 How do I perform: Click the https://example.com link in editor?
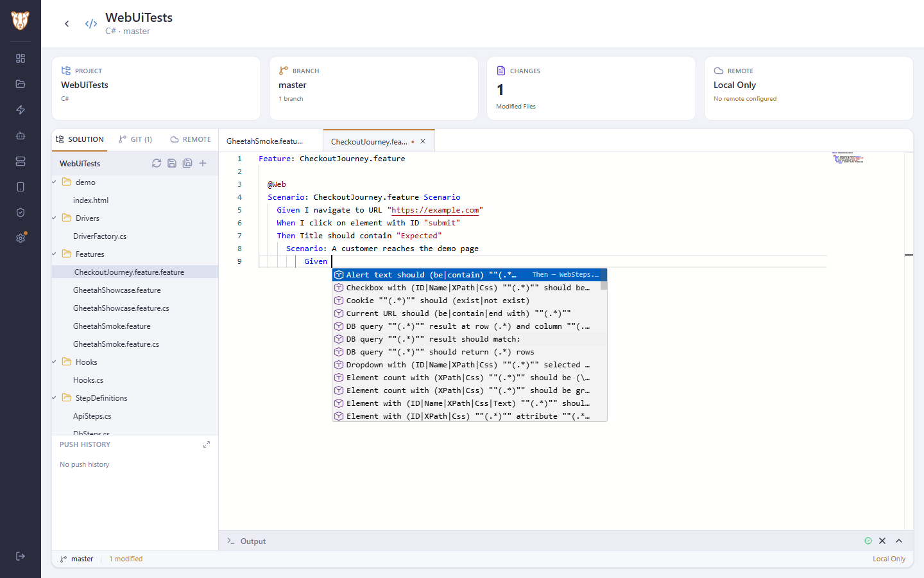pos(435,210)
